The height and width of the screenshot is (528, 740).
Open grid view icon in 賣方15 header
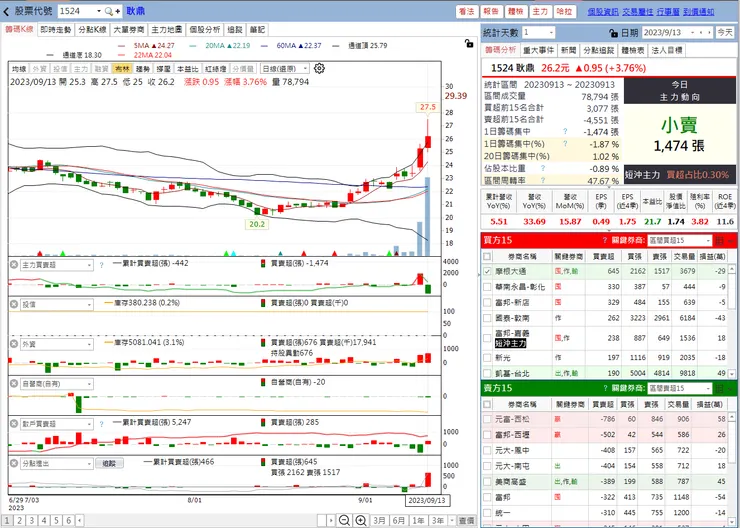(x=720, y=388)
